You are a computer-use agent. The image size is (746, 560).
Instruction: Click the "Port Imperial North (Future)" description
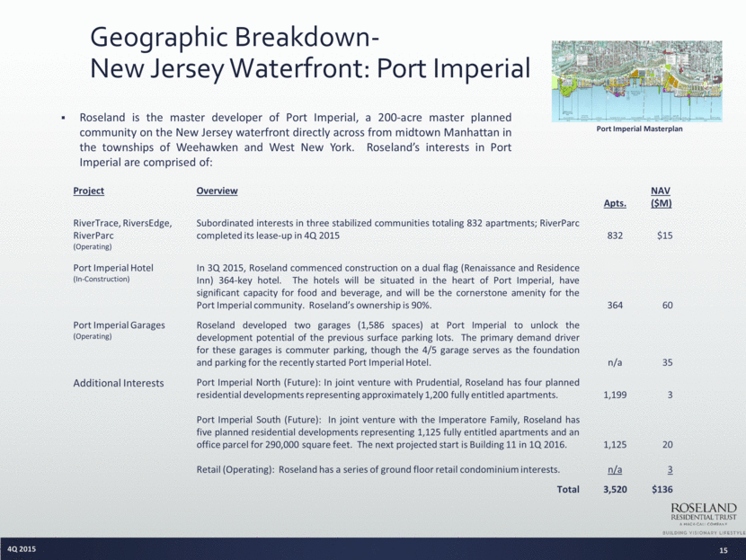click(x=387, y=388)
